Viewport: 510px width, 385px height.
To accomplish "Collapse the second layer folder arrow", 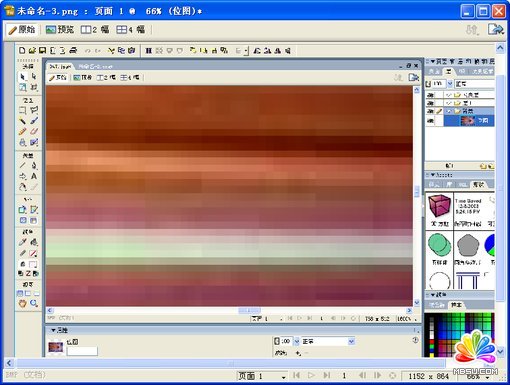I will 449,103.
